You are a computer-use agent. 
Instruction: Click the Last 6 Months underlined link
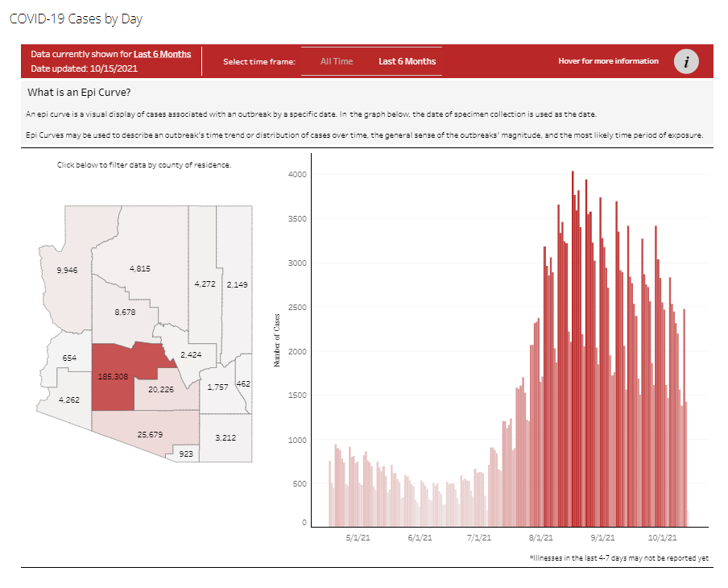(x=163, y=54)
